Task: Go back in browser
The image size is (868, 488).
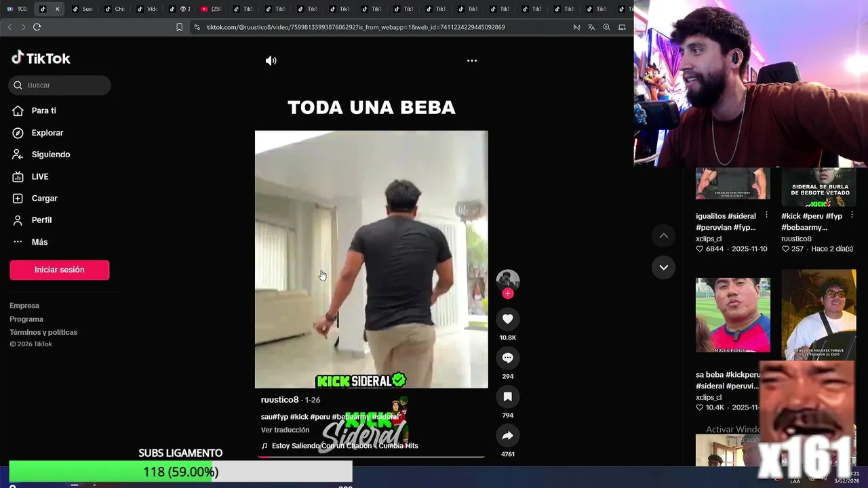Action: [x=9, y=27]
